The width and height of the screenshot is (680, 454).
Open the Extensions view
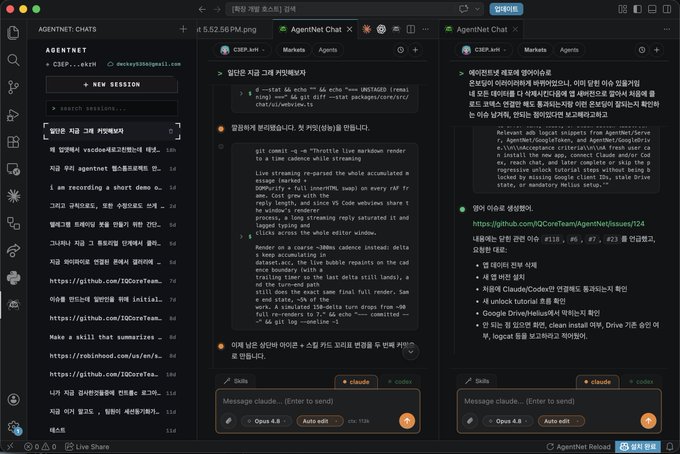tap(13, 142)
